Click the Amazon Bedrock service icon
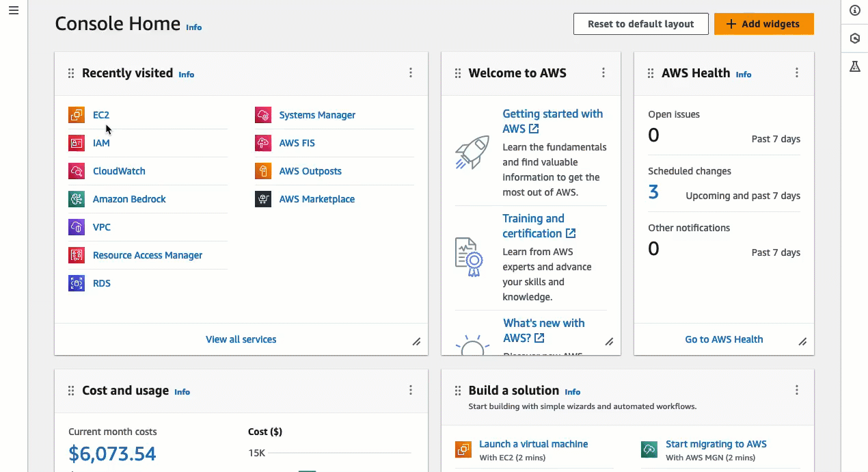Viewport: 868px width, 472px height. pos(77,199)
